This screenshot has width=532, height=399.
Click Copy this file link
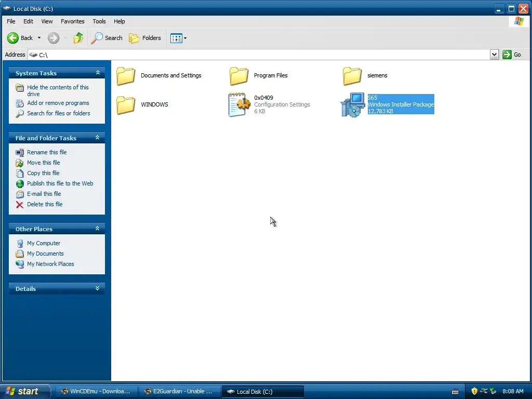tap(43, 173)
